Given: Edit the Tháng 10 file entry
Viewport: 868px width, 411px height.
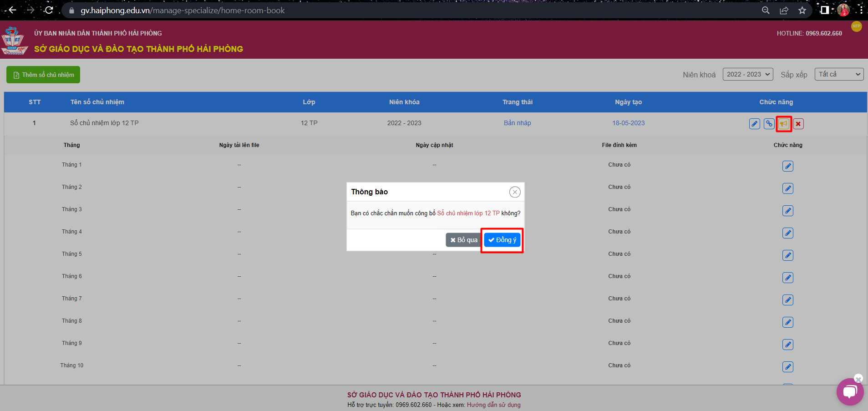Looking at the screenshot, I should [x=787, y=367].
